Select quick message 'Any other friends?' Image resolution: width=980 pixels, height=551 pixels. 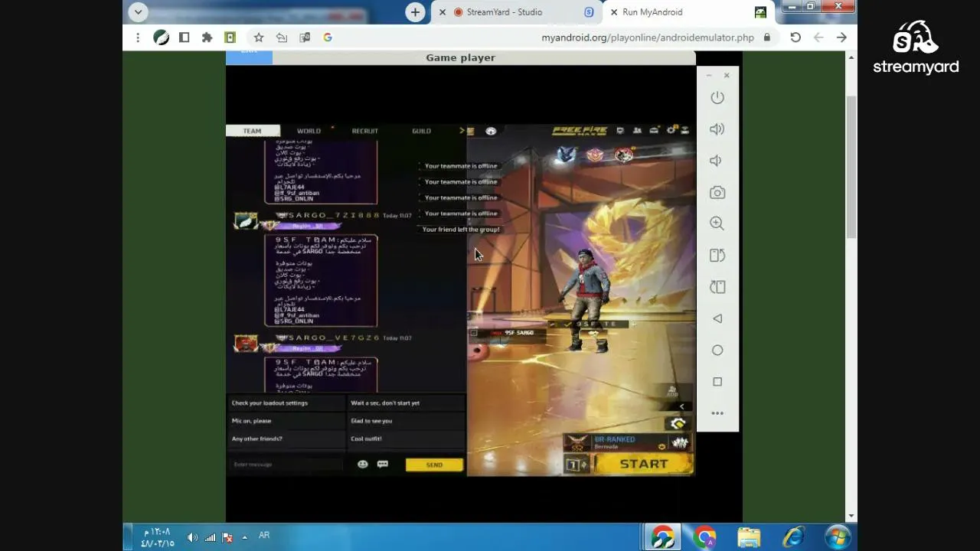(x=286, y=439)
